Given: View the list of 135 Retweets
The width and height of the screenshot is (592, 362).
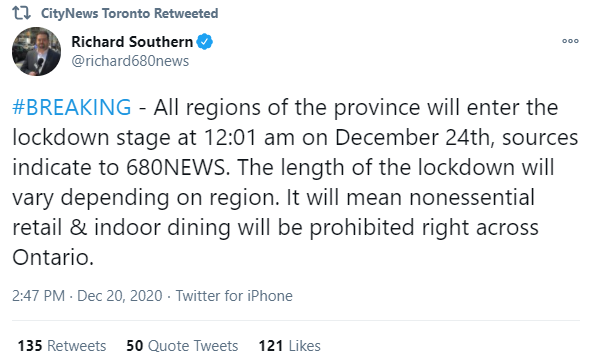Looking at the screenshot, I should pyautogui.click(x=62, y=346).
